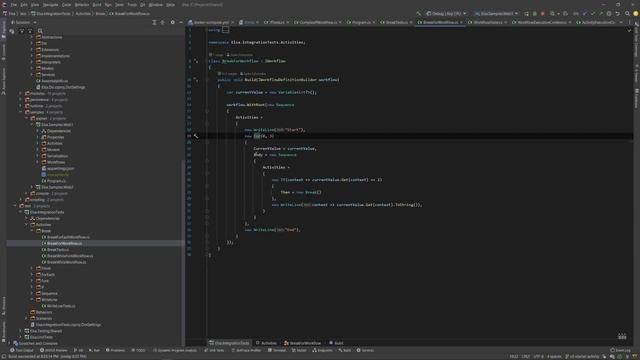The height and width of the screenshot is (360, 640).
Task: Open the Terminal tool window
Action: point(278,350)
